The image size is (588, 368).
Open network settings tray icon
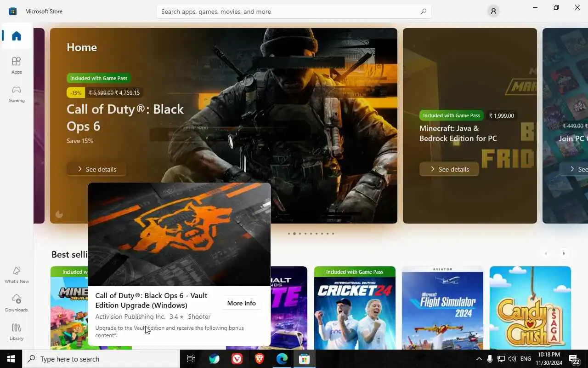click(501, 359)
